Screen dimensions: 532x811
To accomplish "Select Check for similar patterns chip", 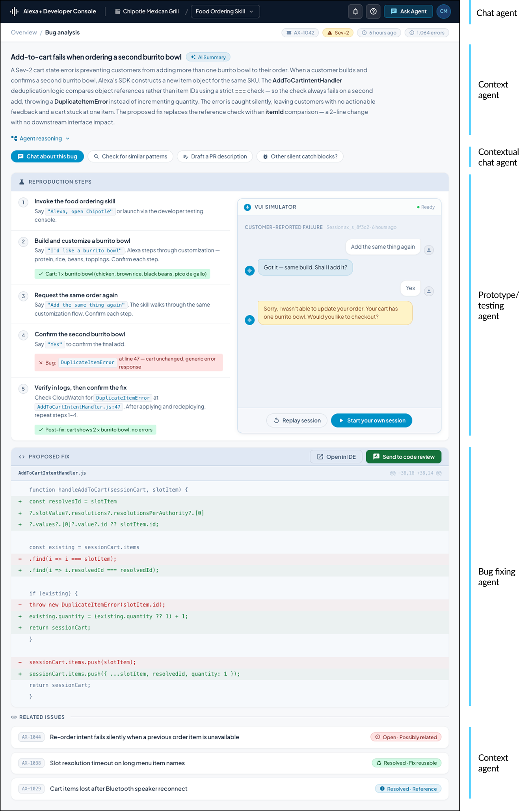I will tap(130, 156).
